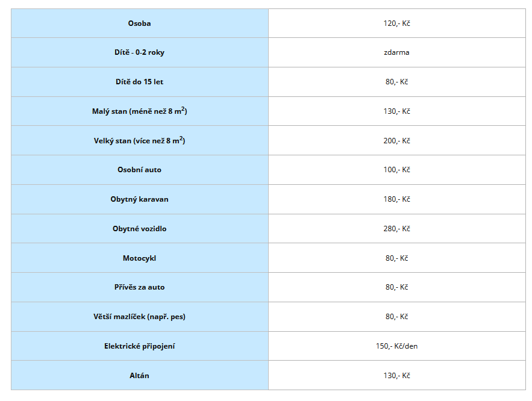The height and width of the screenshot is (401, 532).
Task: Click the Přívěs za auto label
Action: point(139,287)
